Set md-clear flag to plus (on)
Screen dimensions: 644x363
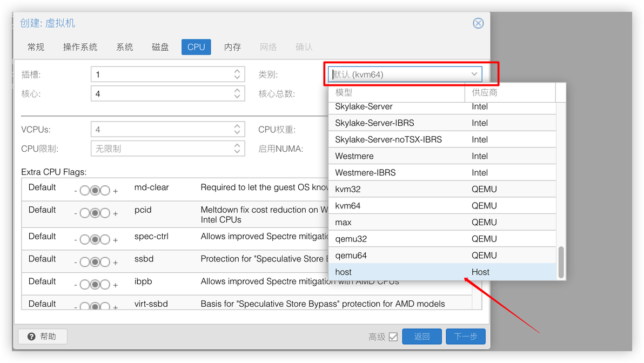point(105,191)
